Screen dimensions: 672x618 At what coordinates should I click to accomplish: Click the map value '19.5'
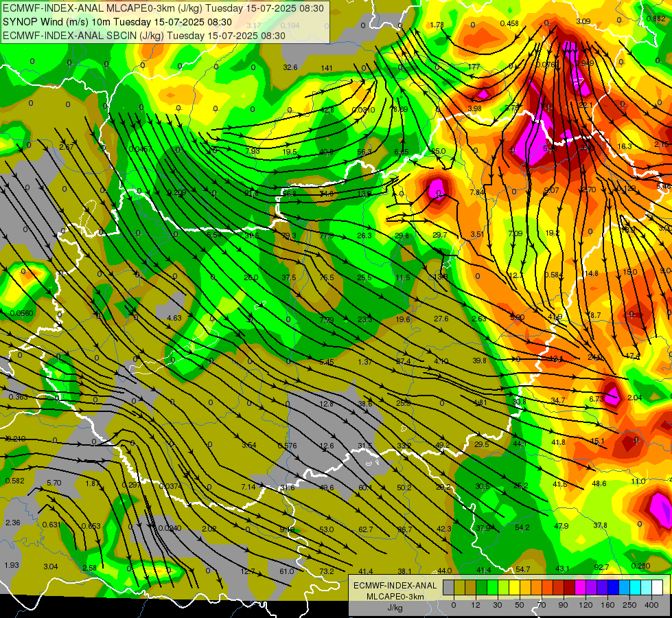[x=290, y=151]
